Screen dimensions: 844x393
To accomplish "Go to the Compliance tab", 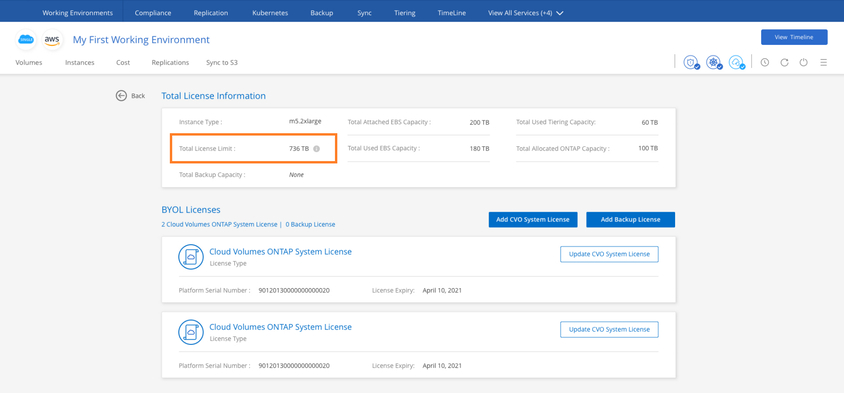I will pos(153,13).
